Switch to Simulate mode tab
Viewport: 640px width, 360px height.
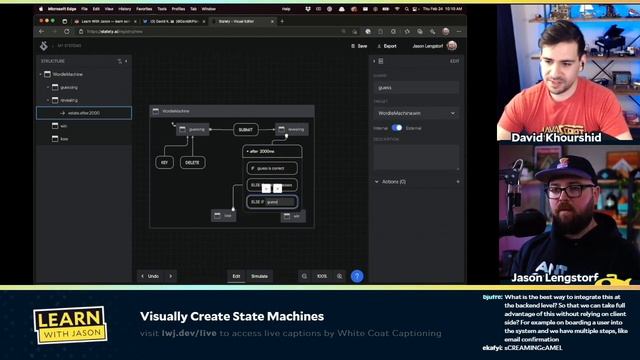pos(260,276)
